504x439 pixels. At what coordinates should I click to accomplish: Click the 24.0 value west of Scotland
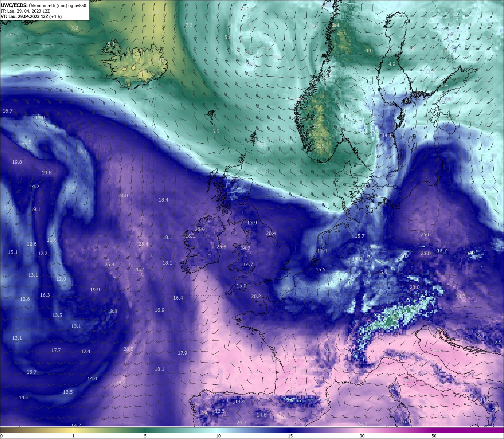pyautogui.click(x=123, y=196)
